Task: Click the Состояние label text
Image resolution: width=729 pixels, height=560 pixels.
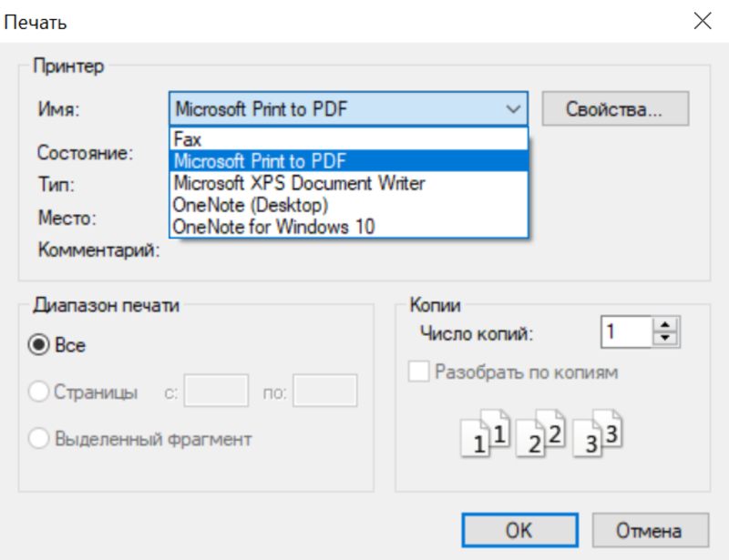Action: point(85,153)
